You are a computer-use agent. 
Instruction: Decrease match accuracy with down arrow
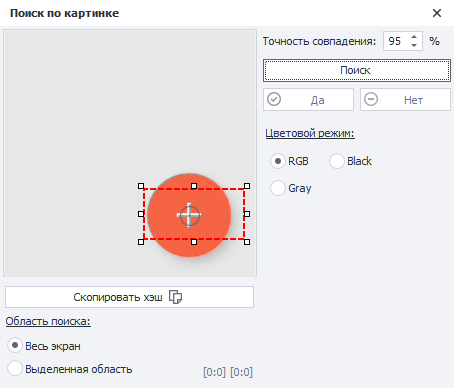click(x=414, y=45)
